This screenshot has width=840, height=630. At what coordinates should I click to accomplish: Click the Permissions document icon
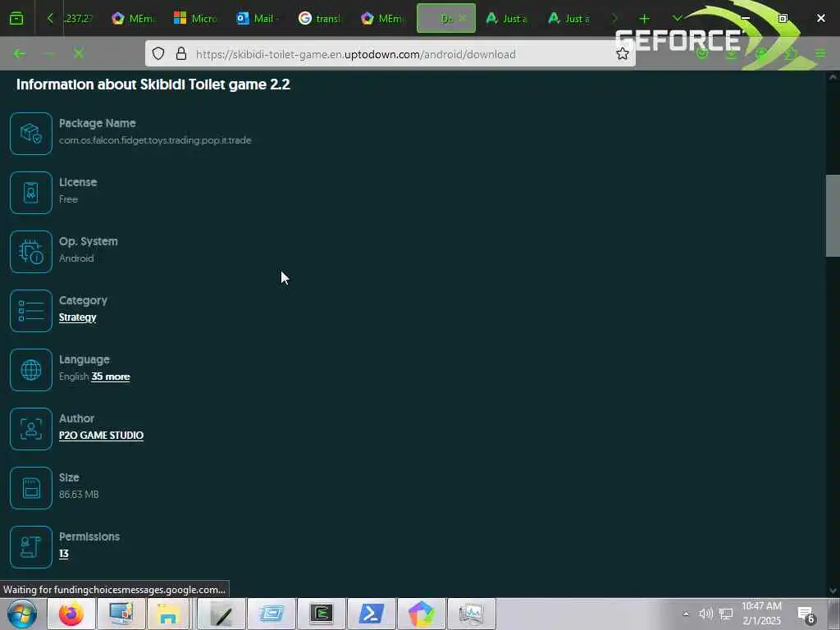[x=31, y=546]
